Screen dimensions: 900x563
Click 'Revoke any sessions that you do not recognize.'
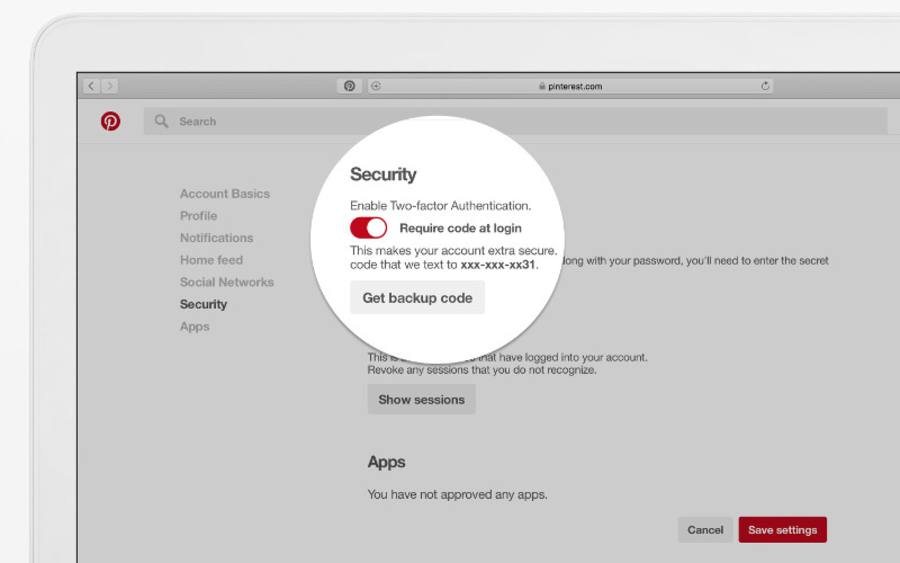(x=482, y=370)
